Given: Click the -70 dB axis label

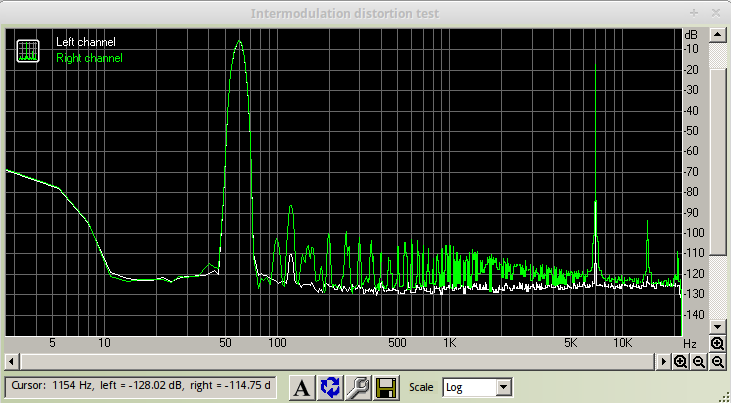Looking at the screenshot, I should click(x=690, y=172).
